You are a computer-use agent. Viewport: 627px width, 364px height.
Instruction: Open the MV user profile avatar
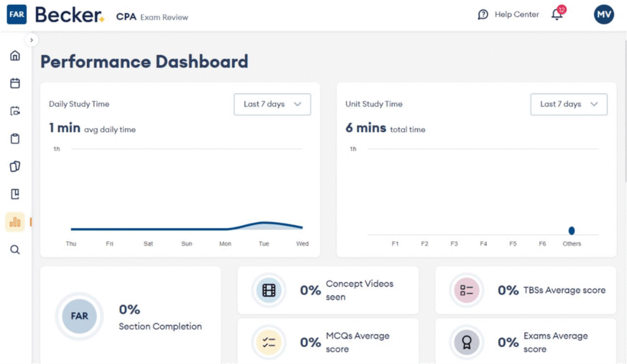(604, 15)
